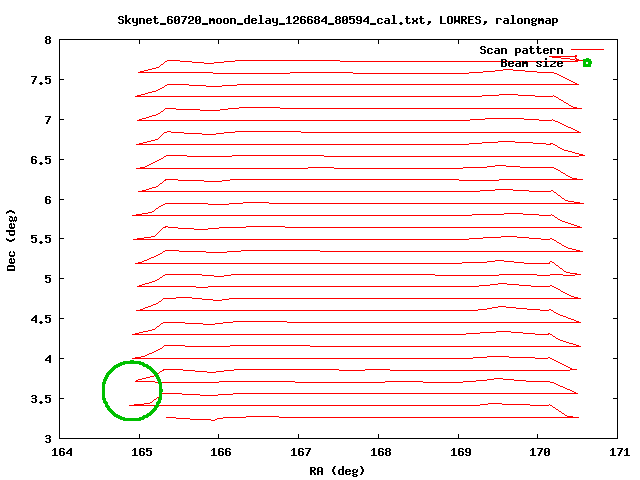This screenshot has height=480, width=640.
Task: Click y-axis tick label 5
Action: tap(48, 279)
